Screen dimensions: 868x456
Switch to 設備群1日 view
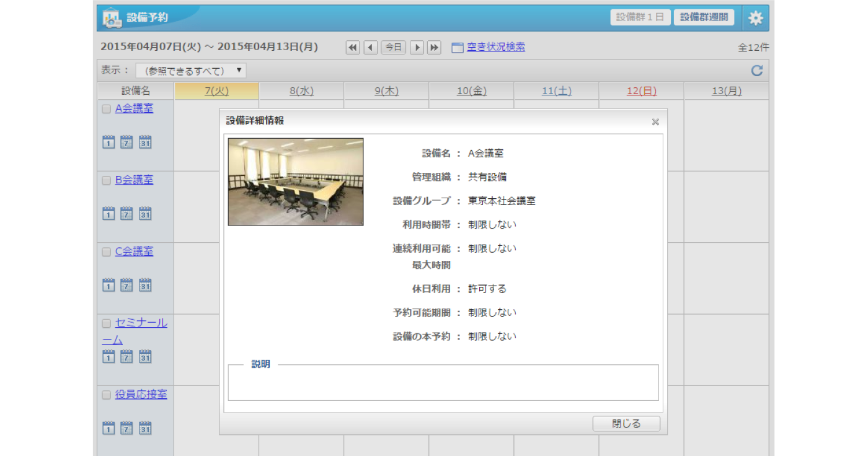pyautogui.click(x=640, y=17)
